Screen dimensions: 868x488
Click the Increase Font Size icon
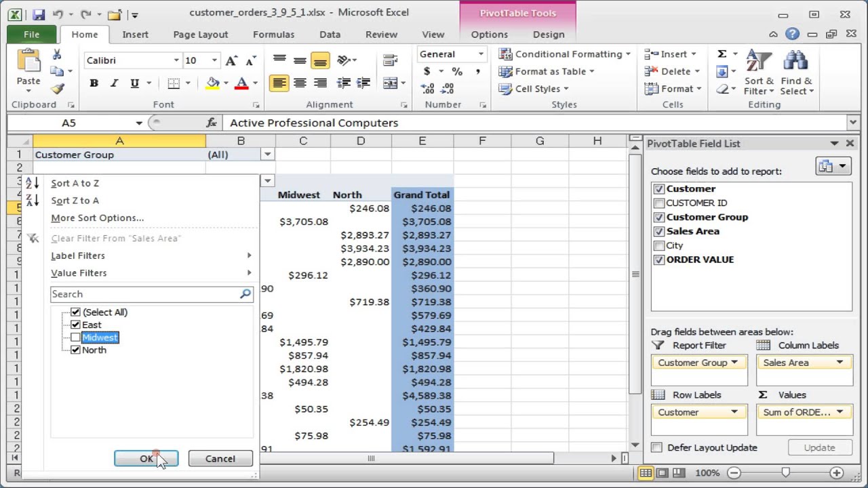[x=232, y=60]
